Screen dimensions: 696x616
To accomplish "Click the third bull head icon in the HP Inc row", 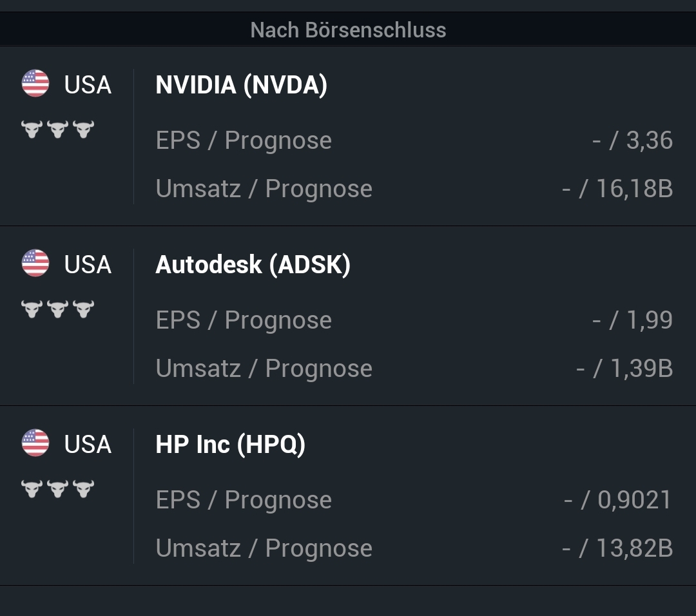I will tap(83, 489).
